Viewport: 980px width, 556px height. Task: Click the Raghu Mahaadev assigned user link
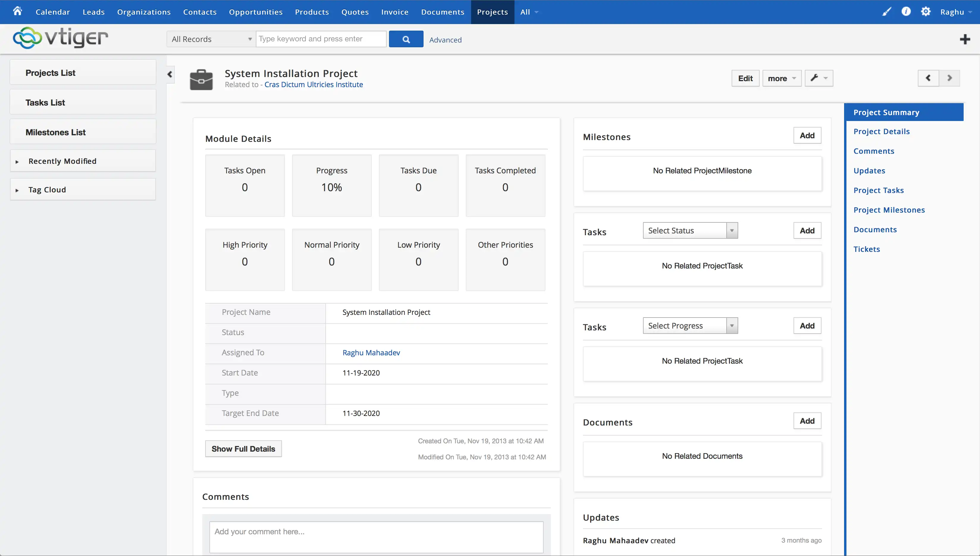pyautogui.click(x=371, y=352)
